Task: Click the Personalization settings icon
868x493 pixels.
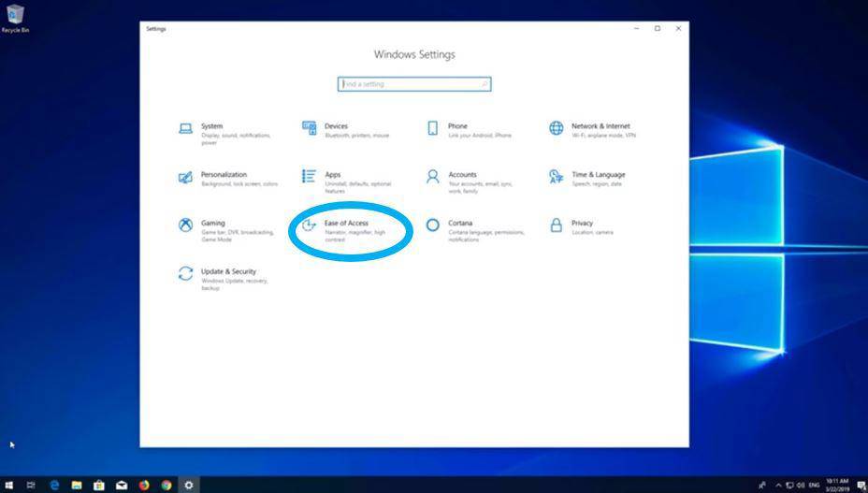Action: 185,177
